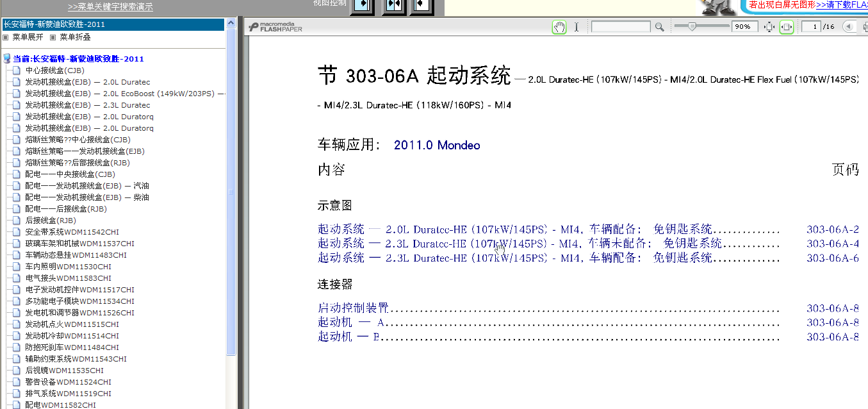Toggle the fit-width icon in toolbar
Image resolution: width=868 pixels, height=409 pixels.
[787, 27]
